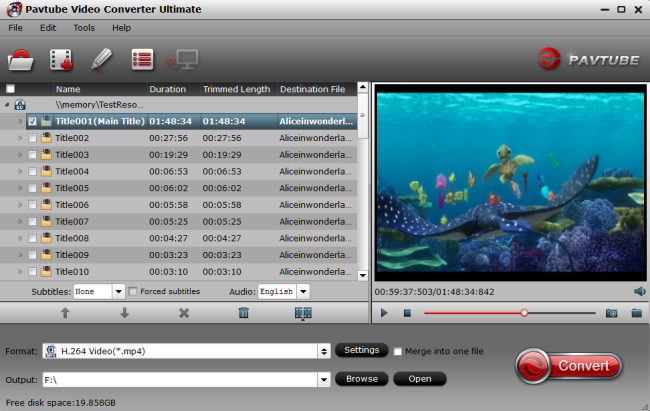Click the Settings button
The width and height of the screenshot is (650, 411).
tap(361, 350)
